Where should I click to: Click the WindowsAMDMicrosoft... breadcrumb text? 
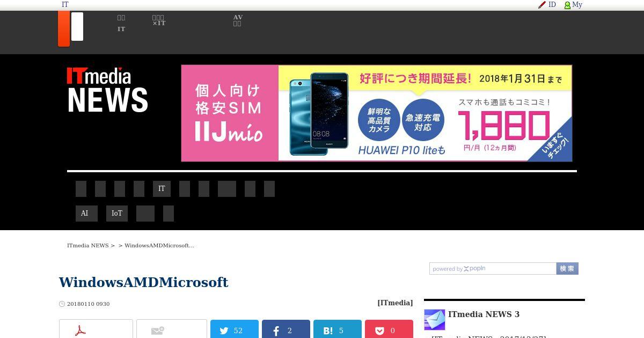tap(159, 245)
